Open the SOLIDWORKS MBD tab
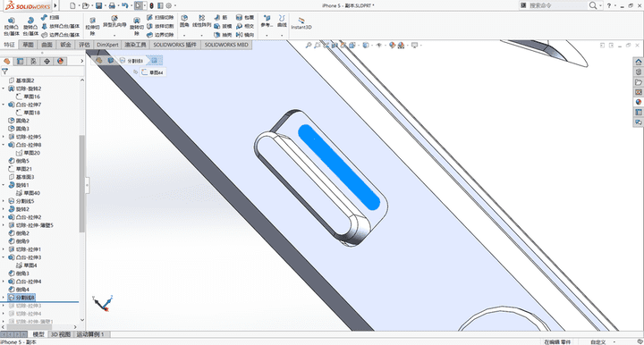The image size is (644, 345). pyautogui.click(x=226, y=45)
